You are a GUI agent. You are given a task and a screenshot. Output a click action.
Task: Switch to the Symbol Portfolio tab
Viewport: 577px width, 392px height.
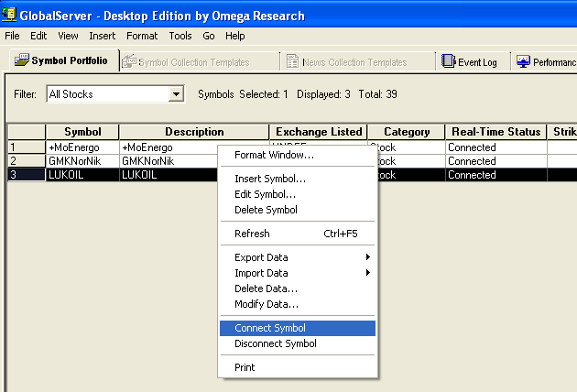(64, 60)
